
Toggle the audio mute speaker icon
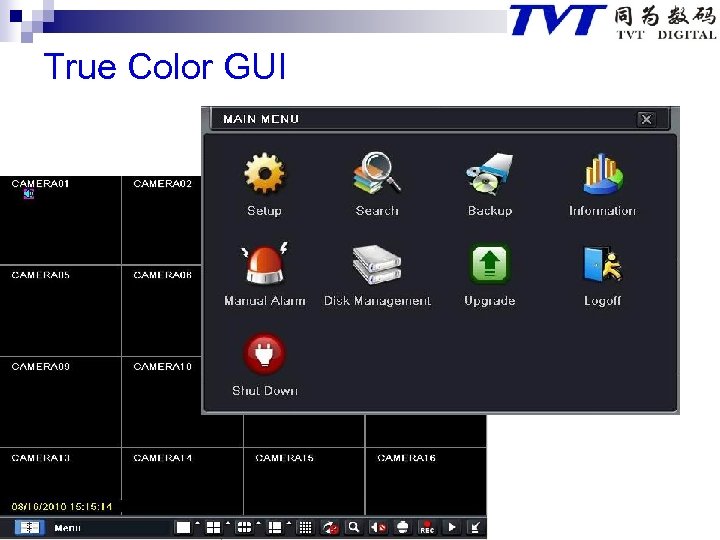coord(378,528)
